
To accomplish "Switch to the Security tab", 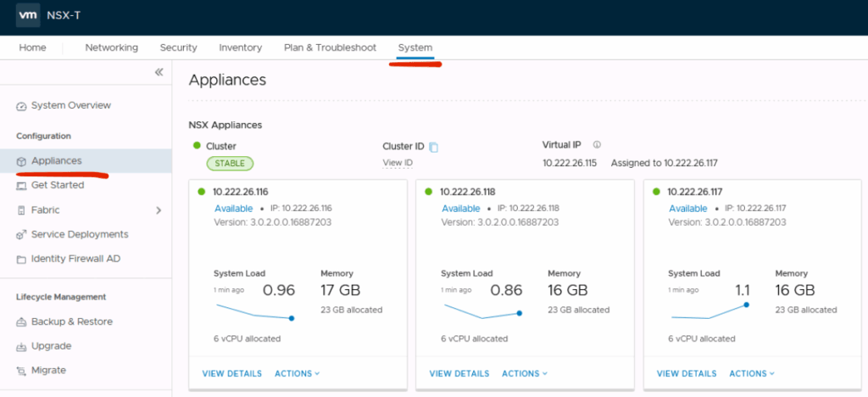I will click(x=178, y=48).
